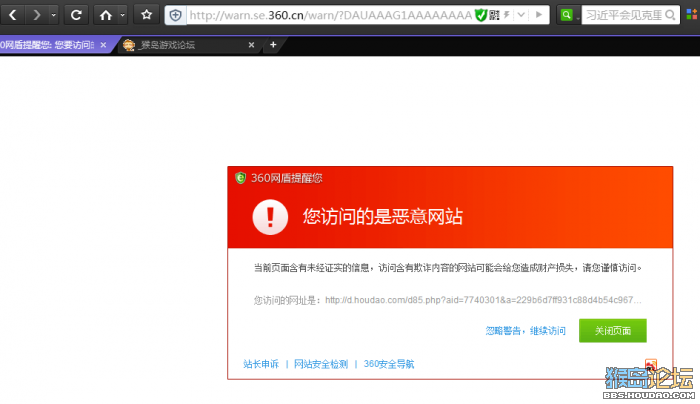Close the 猴岛游戏论坛 tab
The width and height of the screenshot is (700, 404).
251,45
